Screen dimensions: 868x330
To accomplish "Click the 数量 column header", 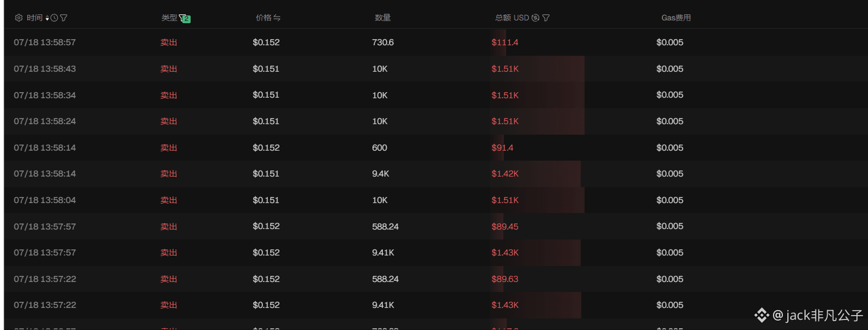I will click(x=383, y=18).
